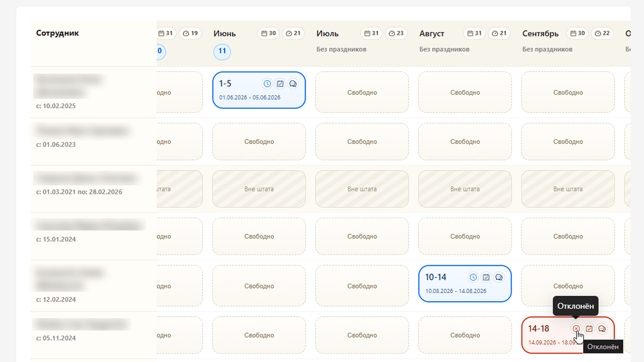Click July 'Вне штата' striped cell
The width and height of the screenshot is (644, 362).
pyautogui.click(x=362, y=189)
